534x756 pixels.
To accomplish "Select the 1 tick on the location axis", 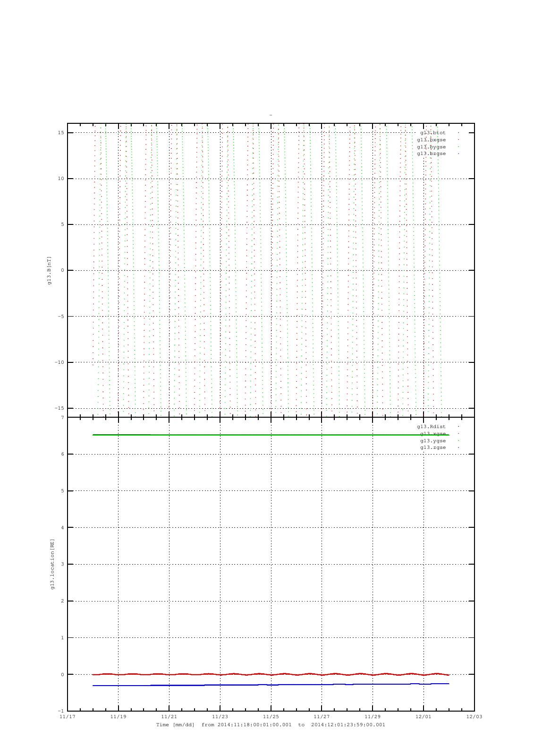I will (62, 638).
